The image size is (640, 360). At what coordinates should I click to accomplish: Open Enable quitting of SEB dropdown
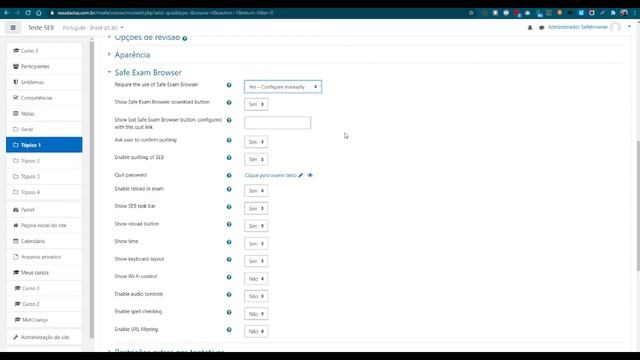[256, 159]
